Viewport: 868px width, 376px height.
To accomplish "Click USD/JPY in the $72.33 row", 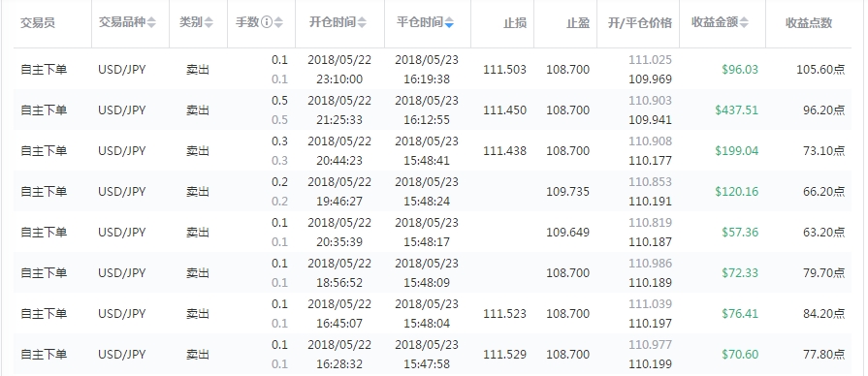I will coord(122,273).
